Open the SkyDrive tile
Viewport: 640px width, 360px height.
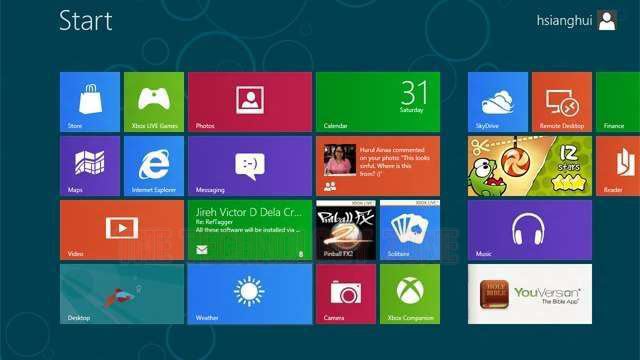coord(498,102)
